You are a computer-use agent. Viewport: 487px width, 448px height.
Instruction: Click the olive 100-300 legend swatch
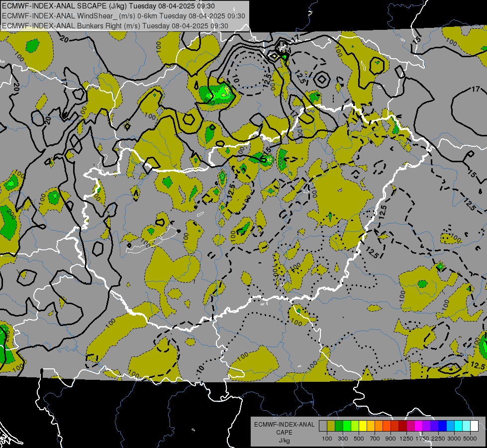pyautogui.click(x=331, y=426)
